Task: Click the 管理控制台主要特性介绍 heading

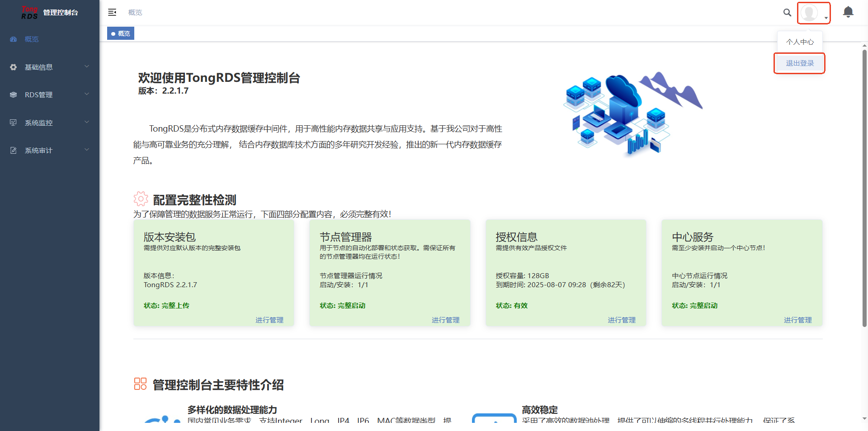Action: [x=218, y=385]
